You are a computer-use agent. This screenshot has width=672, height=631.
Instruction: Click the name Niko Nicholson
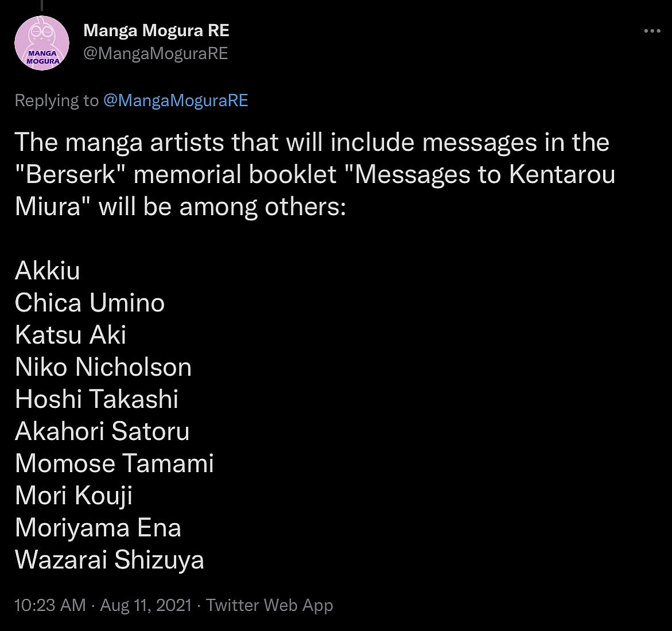pyautogui.click(x=103, y=367)
